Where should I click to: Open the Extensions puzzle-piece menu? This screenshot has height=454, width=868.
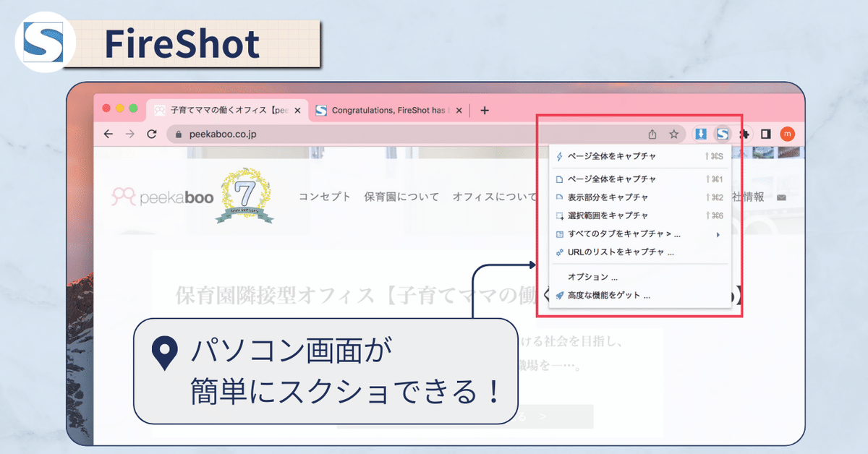pyautogui.click(x=744, y=134)
